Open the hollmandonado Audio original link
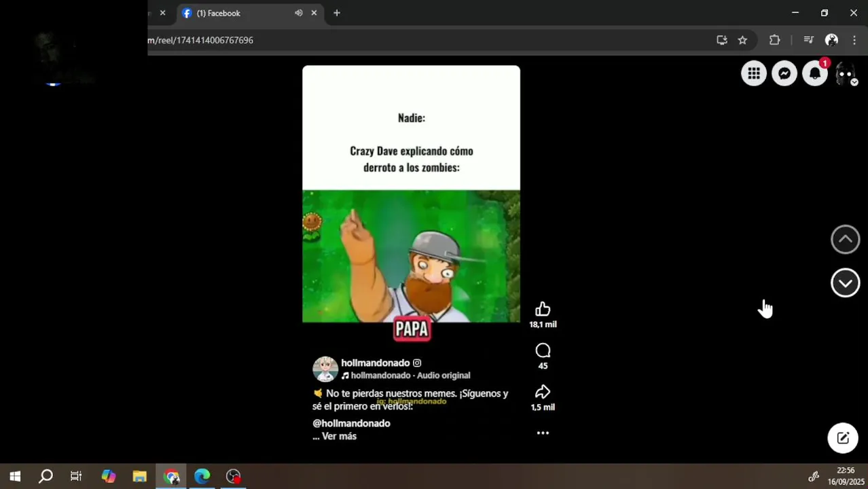Viewport: 868px width, 489px height. click(410, 376)
